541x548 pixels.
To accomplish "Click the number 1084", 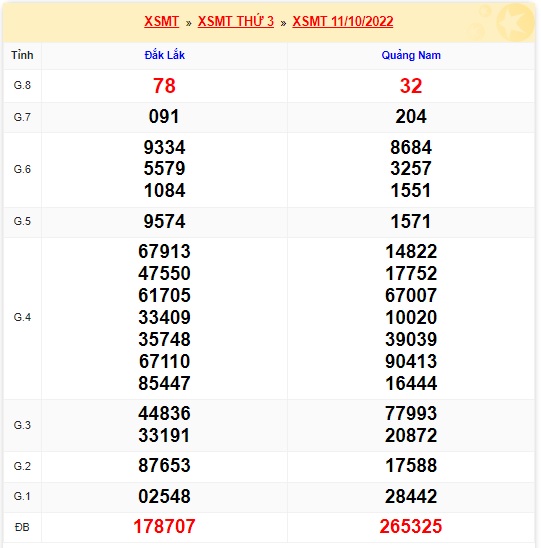I will click(x=164, y=190).
